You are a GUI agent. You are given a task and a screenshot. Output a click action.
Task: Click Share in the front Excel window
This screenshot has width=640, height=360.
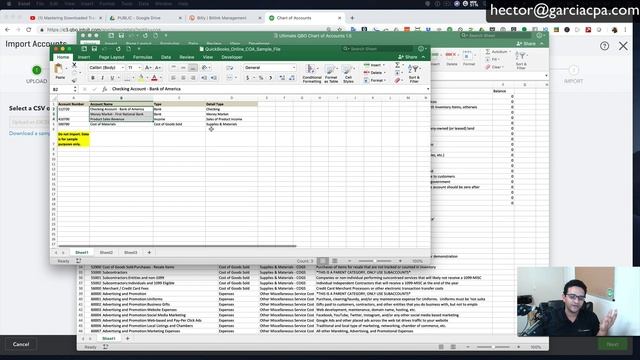[x=408, y=57]
